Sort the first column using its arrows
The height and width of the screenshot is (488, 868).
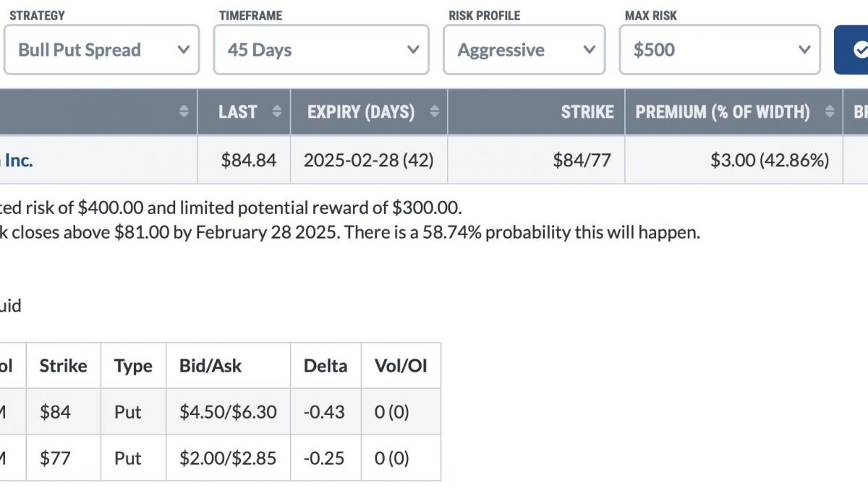tap(184, 112)
